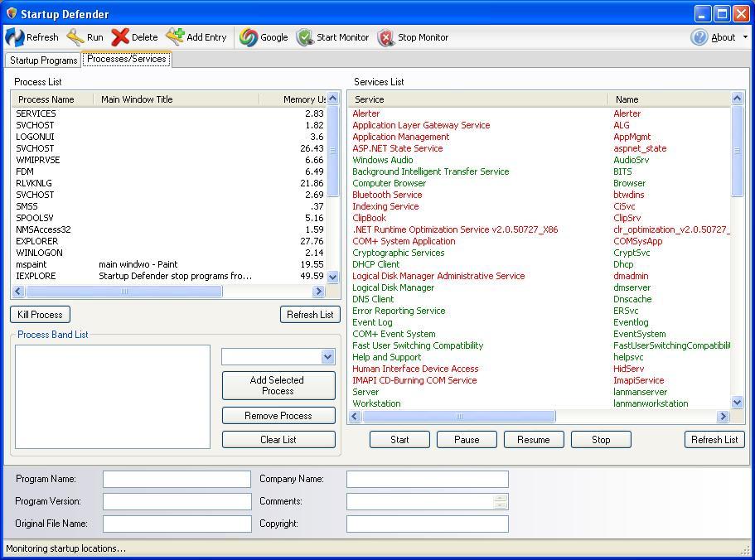Viewport: 755px width, 560px height.
Task: Click the process list scroll right arrow
Action: (x=318, y=291)
